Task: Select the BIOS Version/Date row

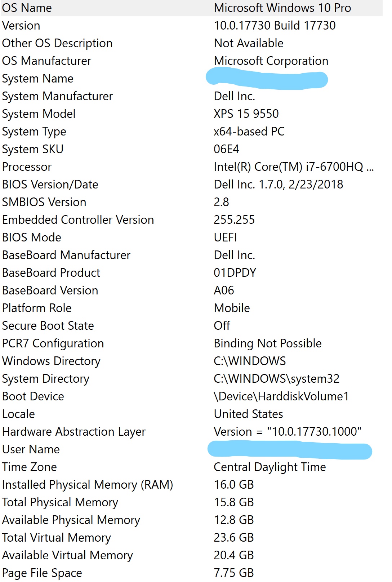Action: coord(192,185)
